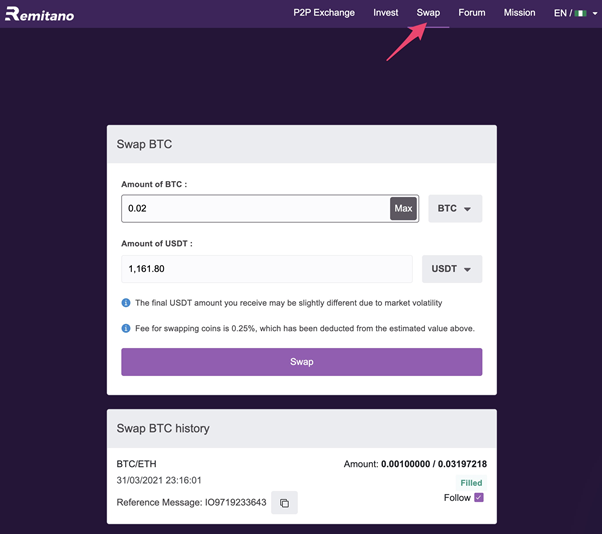Click the Nigerian flag icon
Image resolution: width=602 pixels, height=534 pixels.
pos(580,13)
